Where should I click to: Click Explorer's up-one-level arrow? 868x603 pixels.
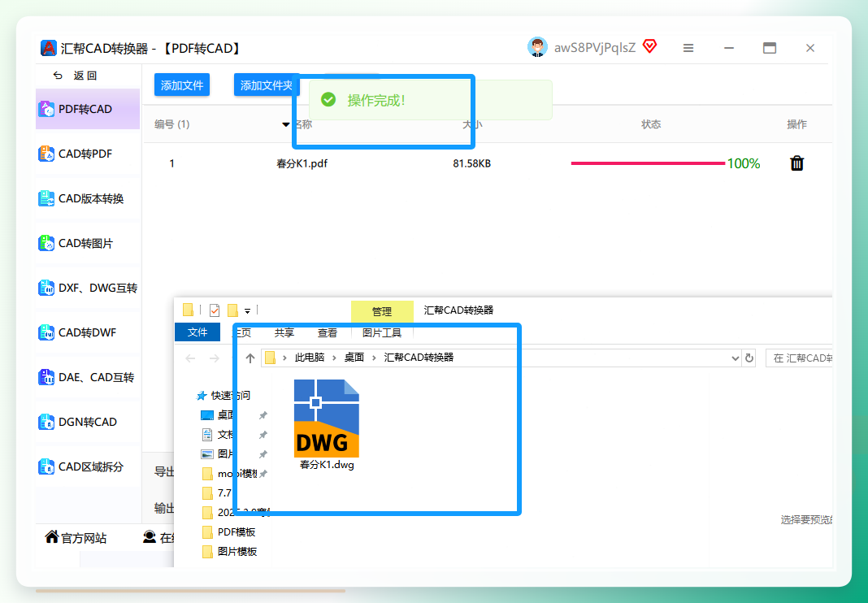250,358
